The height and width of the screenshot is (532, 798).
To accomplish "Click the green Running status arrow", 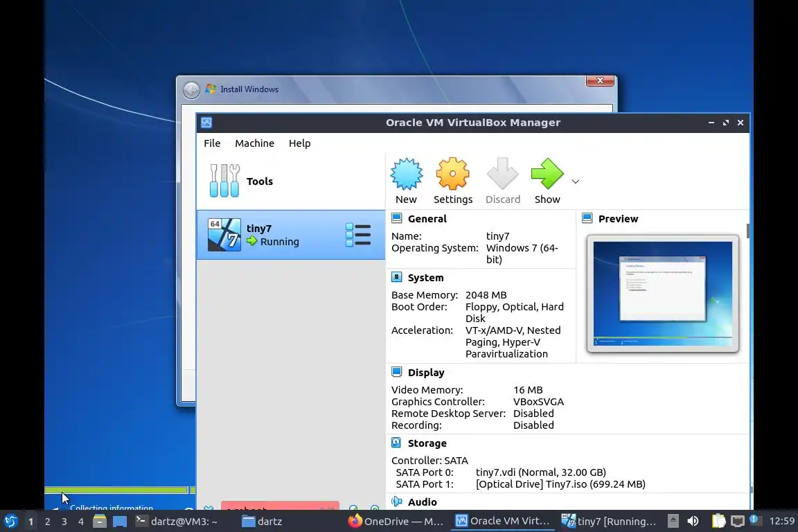I will click(252, 241).
